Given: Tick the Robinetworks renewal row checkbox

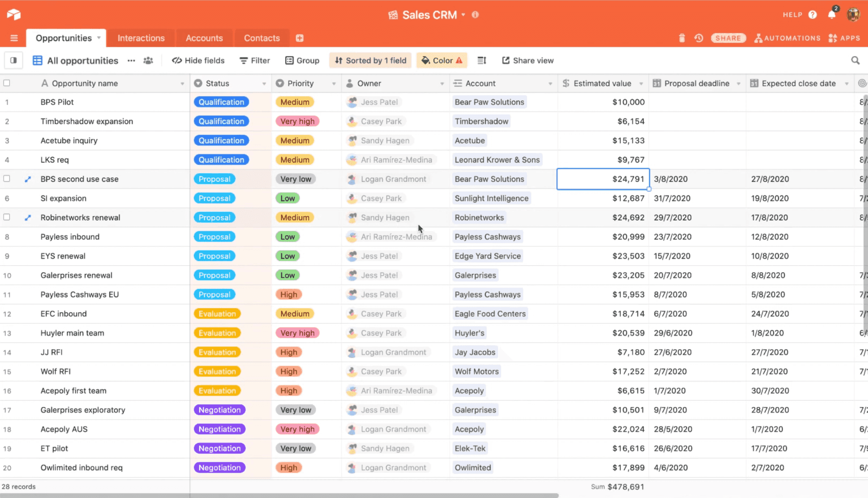Looking at the screenshot, I should click(7, 217).
